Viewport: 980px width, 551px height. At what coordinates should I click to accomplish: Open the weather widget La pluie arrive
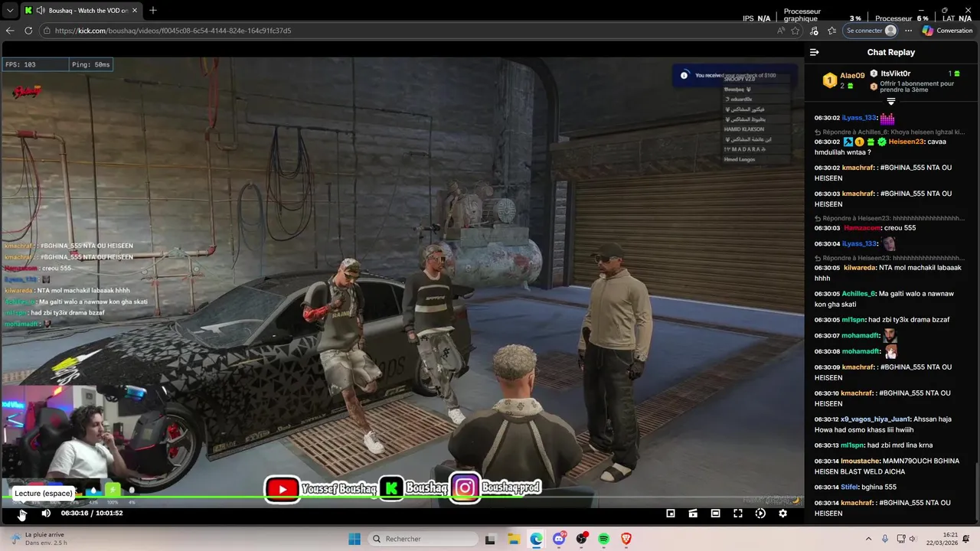click(38, 539)
